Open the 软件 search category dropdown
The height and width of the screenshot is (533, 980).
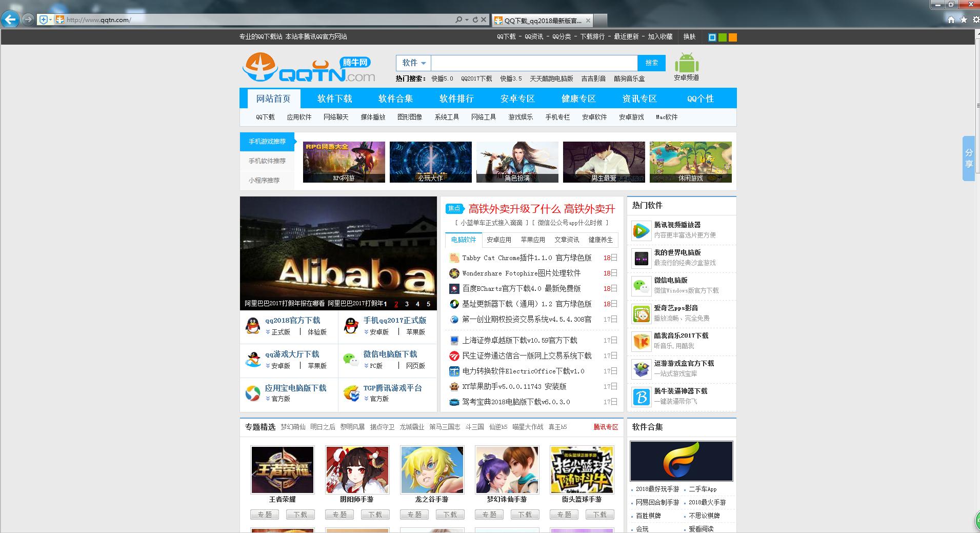[x=413, y=63]
